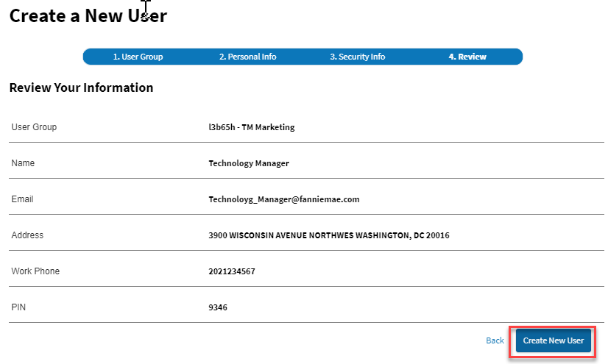
Task: Select the 1. User Group step
Action: pos(138,57)
